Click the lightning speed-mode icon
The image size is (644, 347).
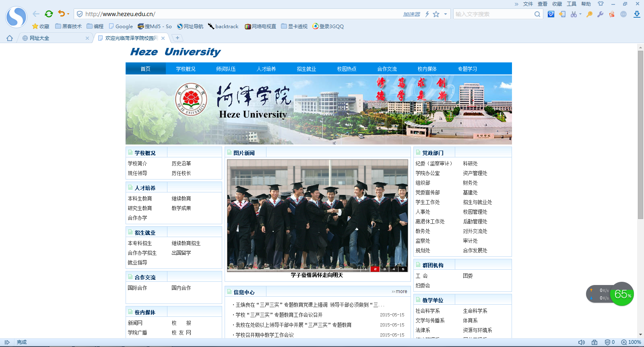(x=427, y=14)
